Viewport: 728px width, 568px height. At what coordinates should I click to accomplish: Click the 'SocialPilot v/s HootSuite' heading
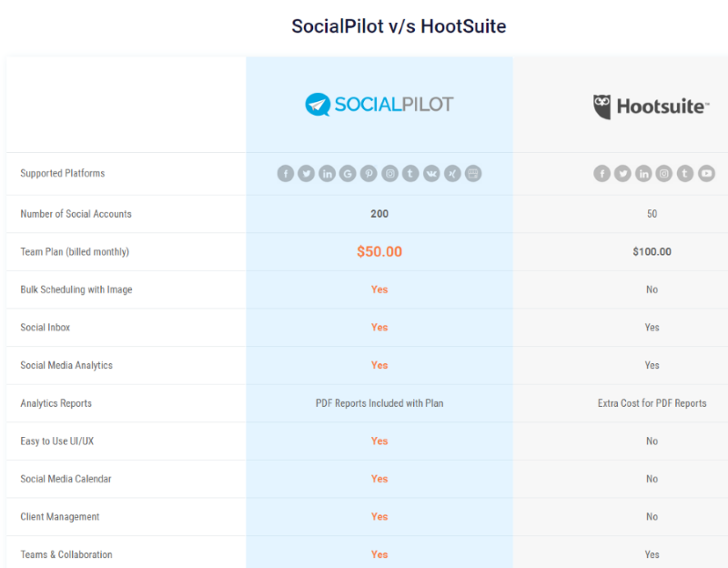(x=399, y=26)
